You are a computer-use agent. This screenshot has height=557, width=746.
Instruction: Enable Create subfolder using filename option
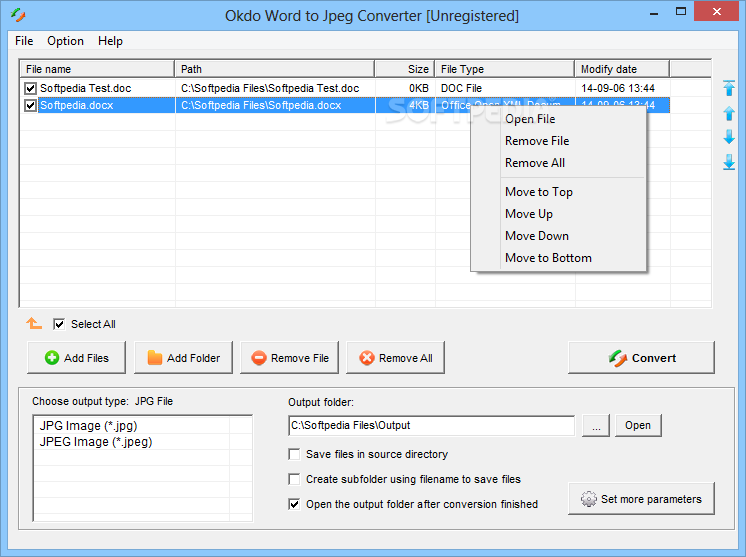tap(294, 479)
